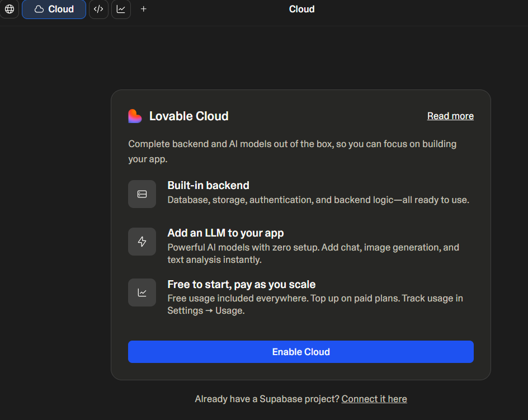Open the Read more link

coord(450,116)
